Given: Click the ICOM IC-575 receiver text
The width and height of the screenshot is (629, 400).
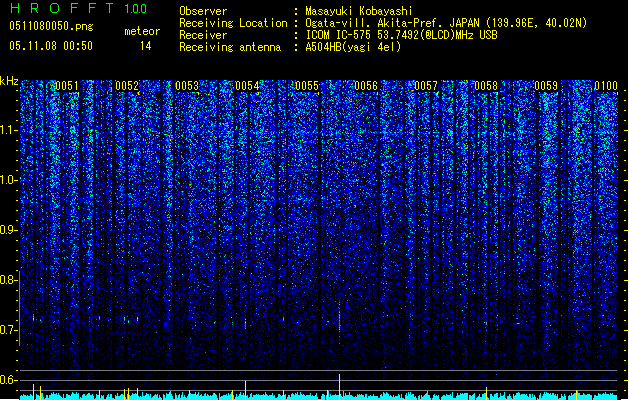Looking at the screenshot, I should 401,35.
